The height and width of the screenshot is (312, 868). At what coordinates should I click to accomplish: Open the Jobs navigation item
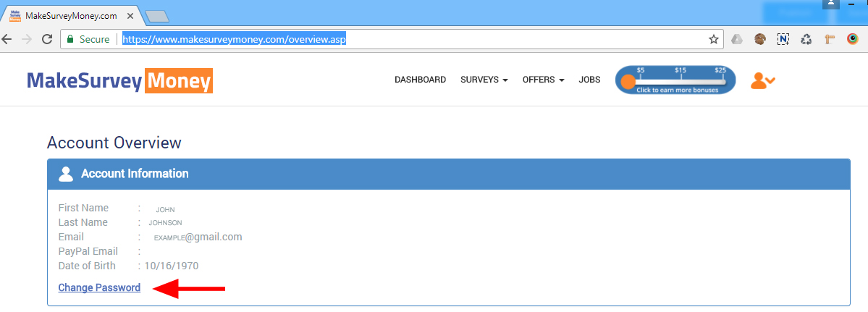point(589,80)
